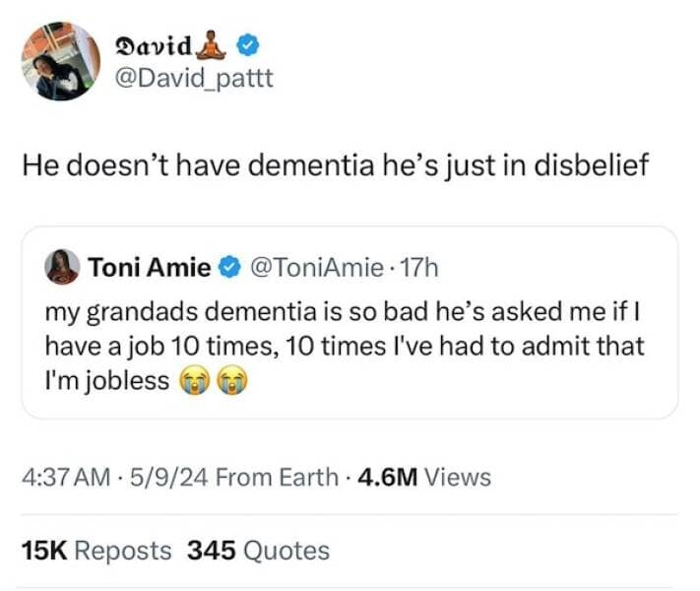Click Toni Amie's small avatar

[62, 266]
